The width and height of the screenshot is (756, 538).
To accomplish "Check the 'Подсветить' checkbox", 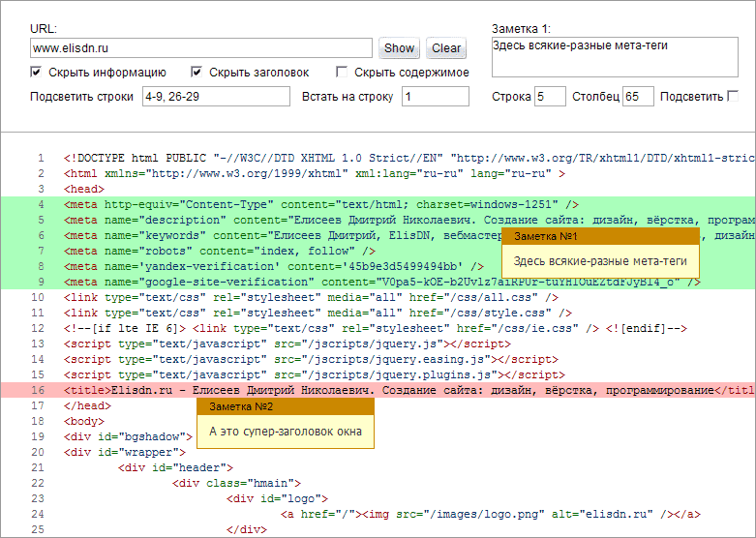I will coord(733,96).
